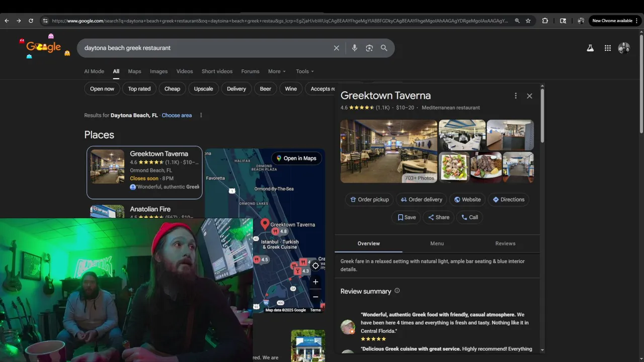Viewport: 644px width, 362px height.
Task: Click Order delivery button
Action: [x=421, y=200]
